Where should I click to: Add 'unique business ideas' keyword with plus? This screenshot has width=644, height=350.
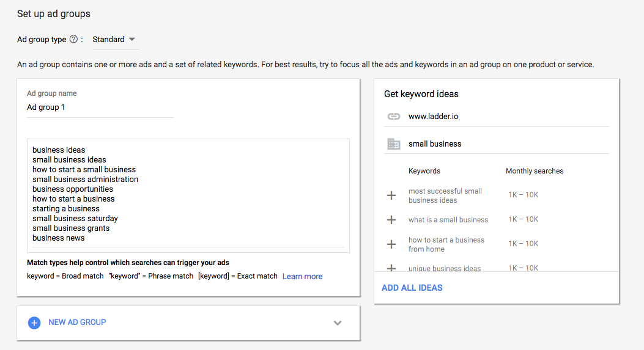point(392,268)
